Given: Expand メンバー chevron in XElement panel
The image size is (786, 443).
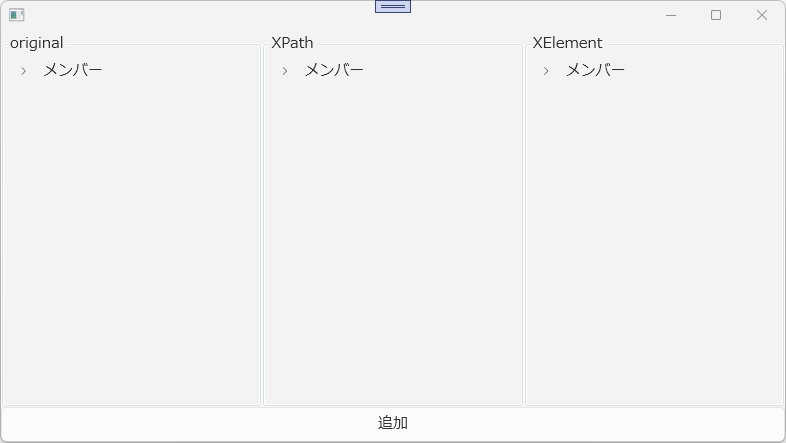Looking at the screenshot, I should [x=546, y=71].
